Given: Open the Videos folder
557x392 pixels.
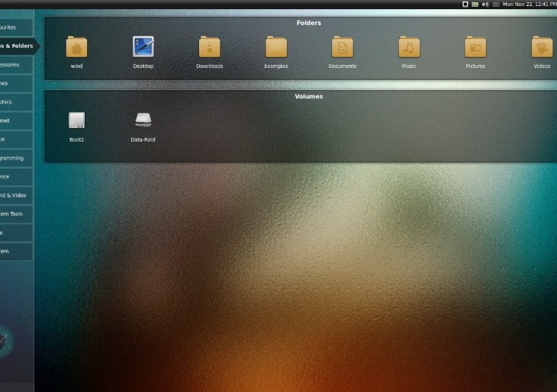Looking at the screenshot, I should click(x=542, y=52).
